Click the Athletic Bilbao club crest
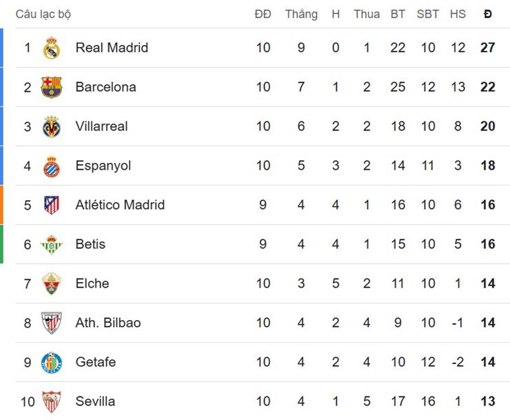Screen dimensions: 510x420 click(x=52, y=323)
